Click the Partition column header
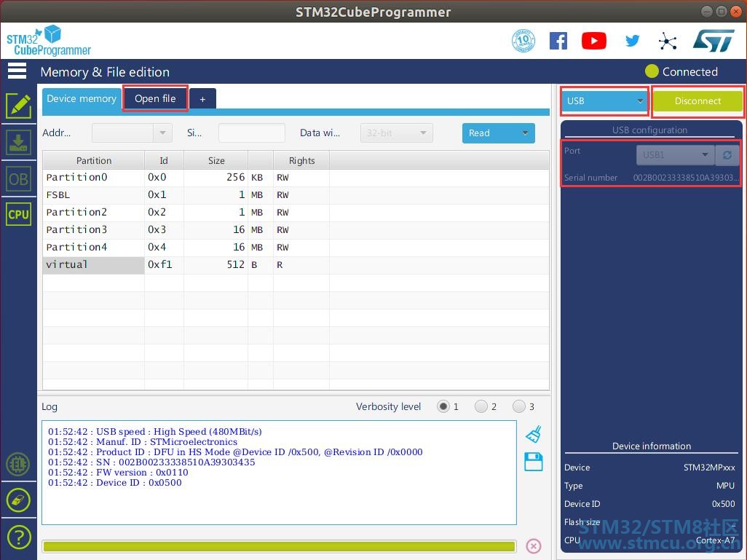This screenshot has height=560, width=747. [x=93, y=161]
